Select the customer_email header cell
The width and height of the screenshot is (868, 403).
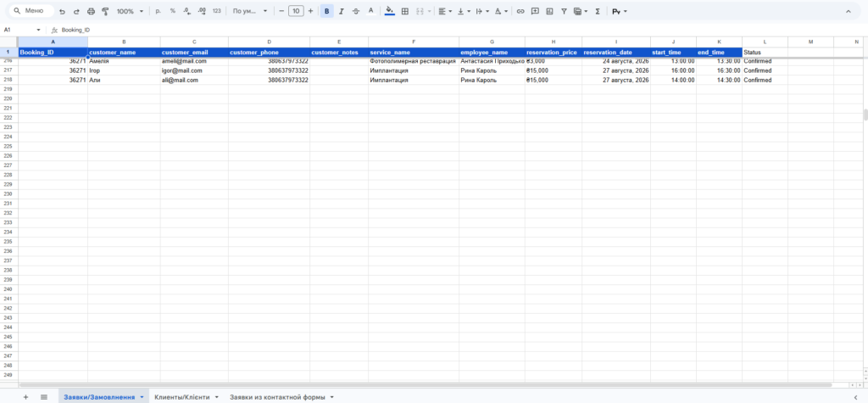pyautogui.click(x=194, y=52)
